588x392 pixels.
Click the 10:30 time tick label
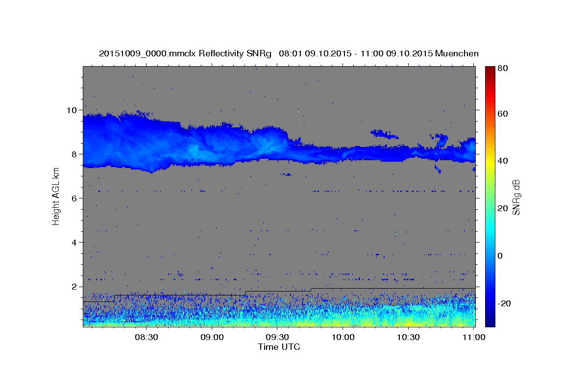point(408,337)
